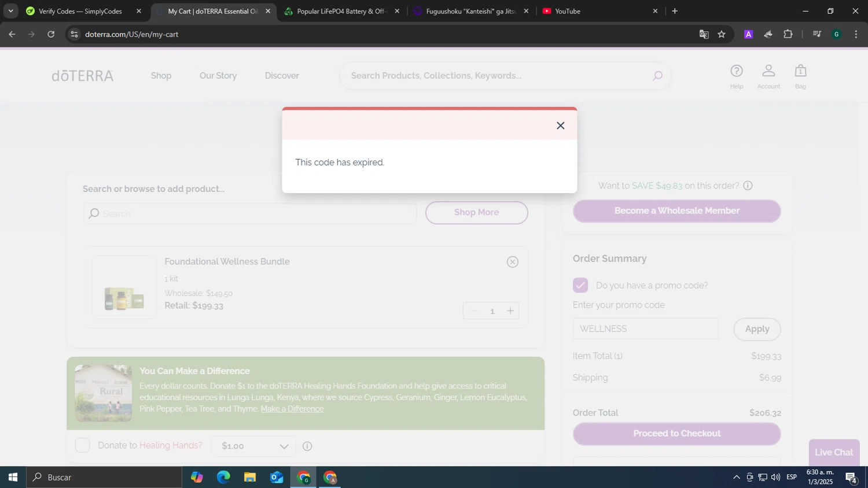Show hidden system tray icons
868x488 pixels.
point(736,477)
